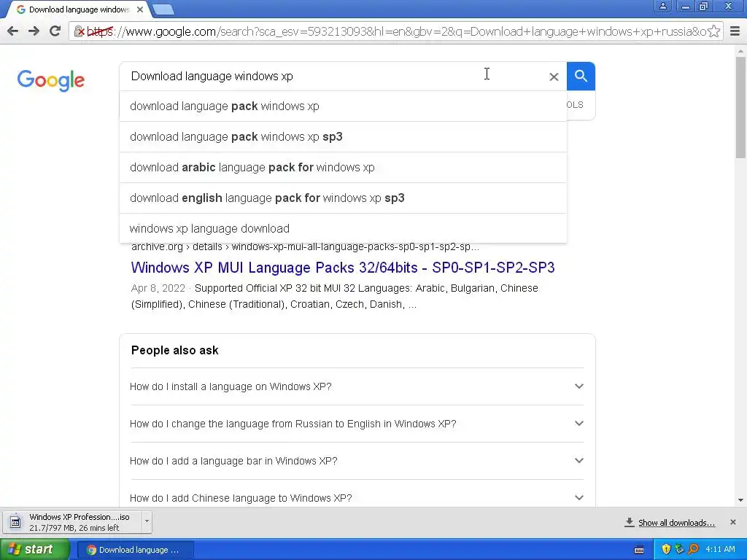Choose suggestion windows xp language download
The image size is (747, 560).
(343, 228)
